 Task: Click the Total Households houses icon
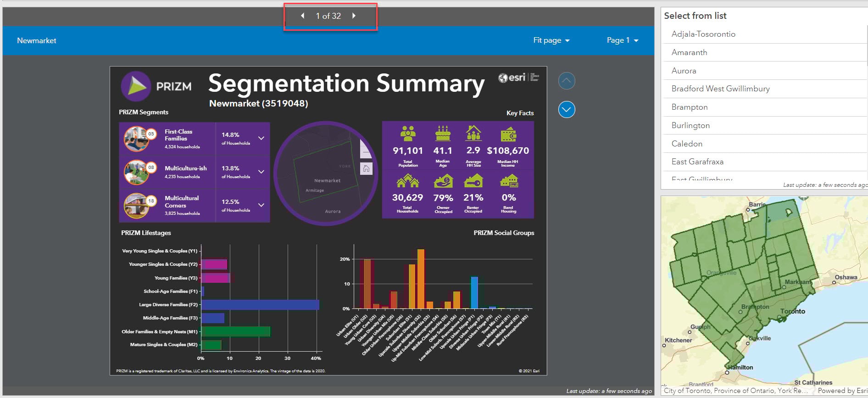click(407, 181)
